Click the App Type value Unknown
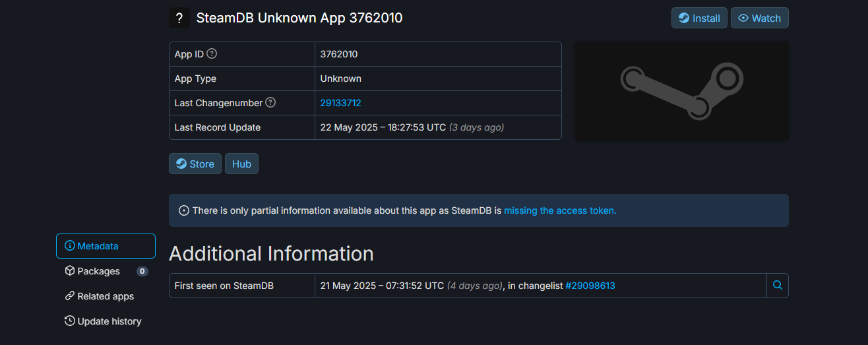 (x=341, y=78)
